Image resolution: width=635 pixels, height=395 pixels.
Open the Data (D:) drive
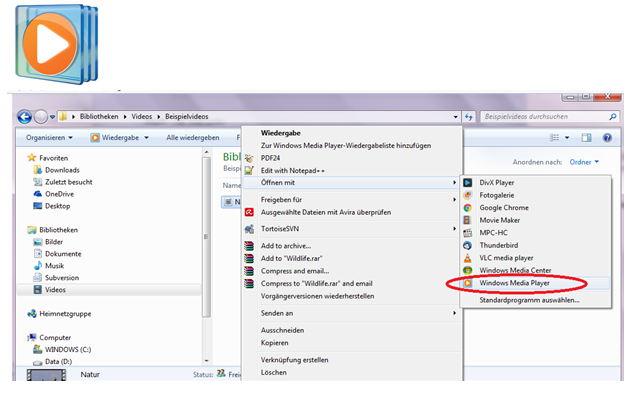58,361
